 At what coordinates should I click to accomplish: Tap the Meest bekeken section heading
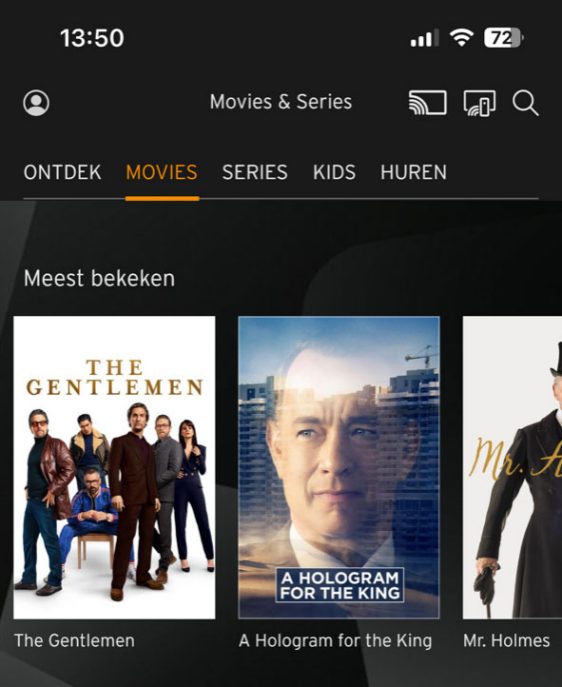pos(99,278)
